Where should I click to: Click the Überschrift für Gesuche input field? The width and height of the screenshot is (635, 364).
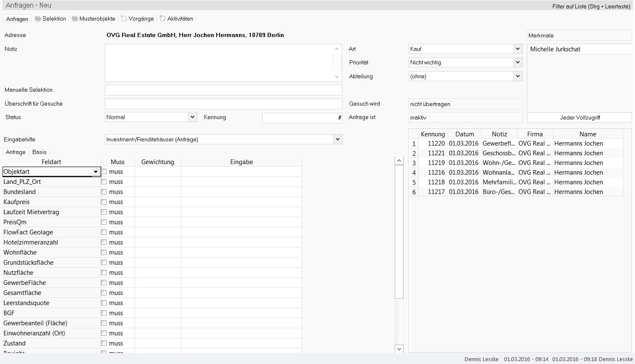click(x=223, y=104)
